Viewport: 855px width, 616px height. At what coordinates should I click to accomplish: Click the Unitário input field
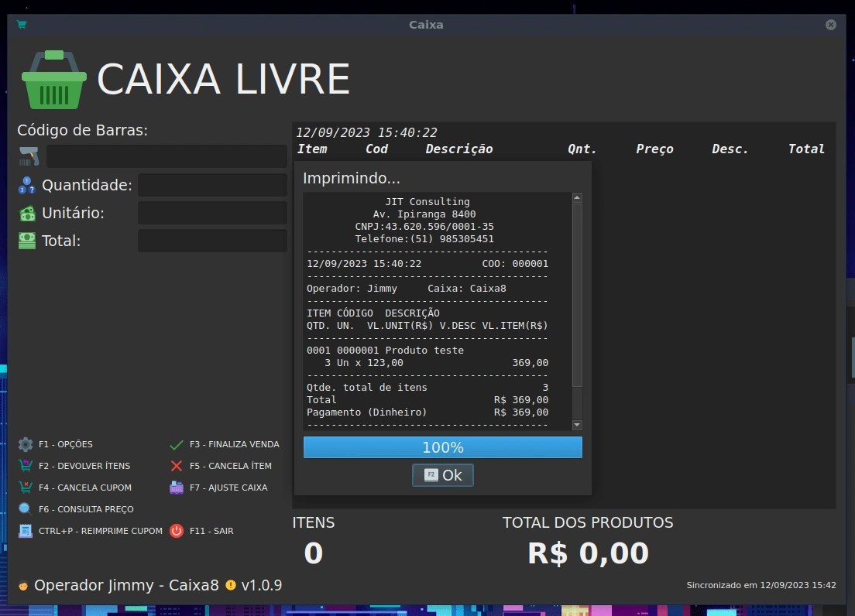point(212,213)
